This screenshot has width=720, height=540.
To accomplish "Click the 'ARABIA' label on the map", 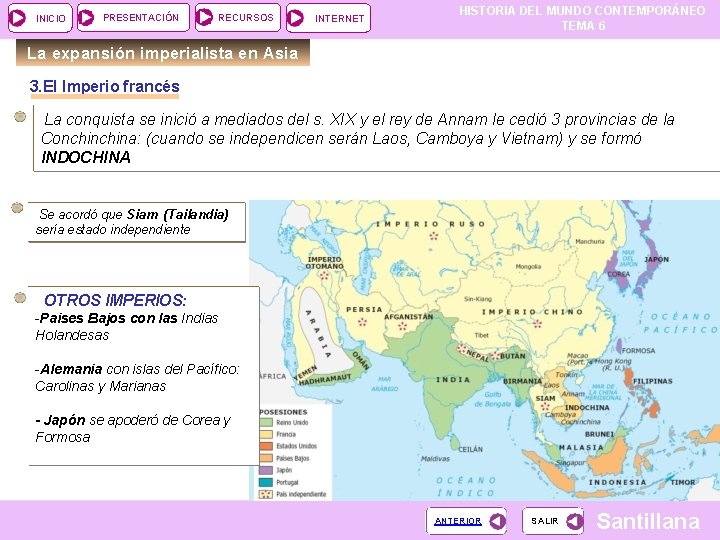I will coord(318,334).
